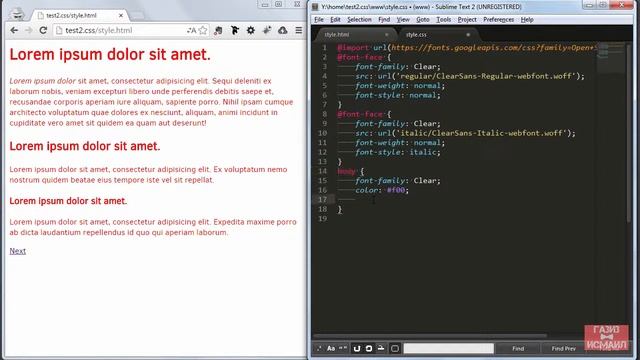Click the gear extension icon in Chrome
This screenshot has height=360, width=640.
coord(251,30)
